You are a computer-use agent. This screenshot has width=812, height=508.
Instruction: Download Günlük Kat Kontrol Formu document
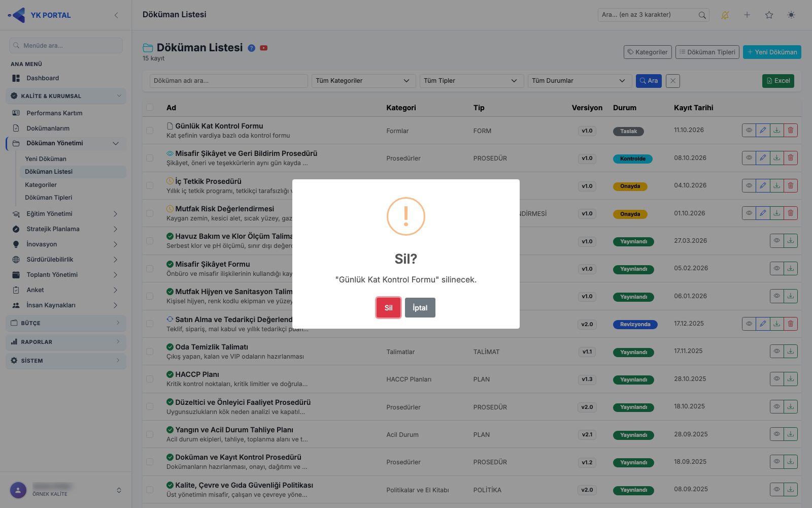click(776, 131)
